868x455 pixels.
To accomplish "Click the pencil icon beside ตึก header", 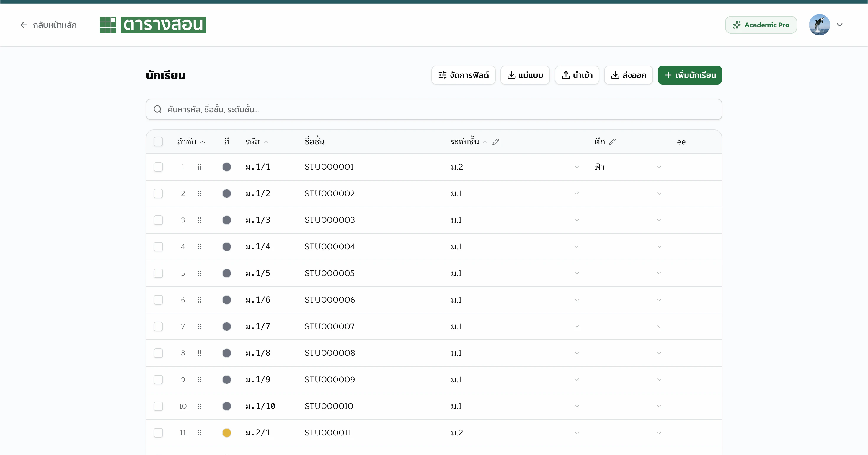I will pos(612,142).
